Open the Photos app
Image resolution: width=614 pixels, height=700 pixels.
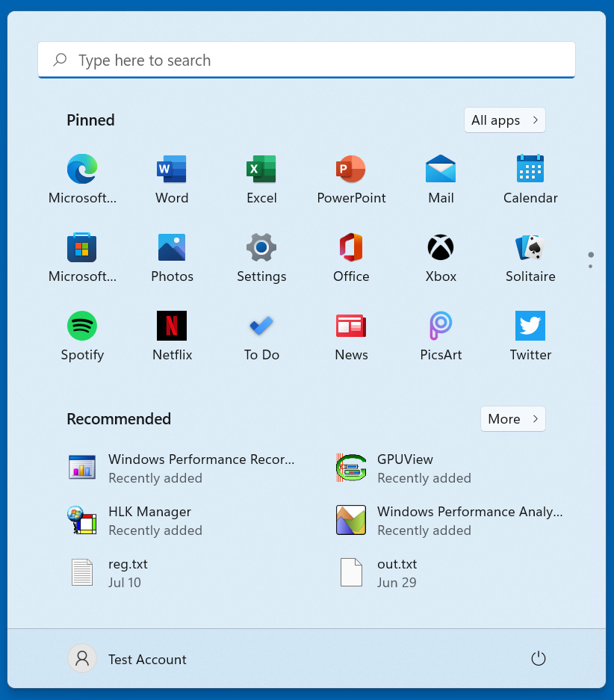(x=172, y=257)
